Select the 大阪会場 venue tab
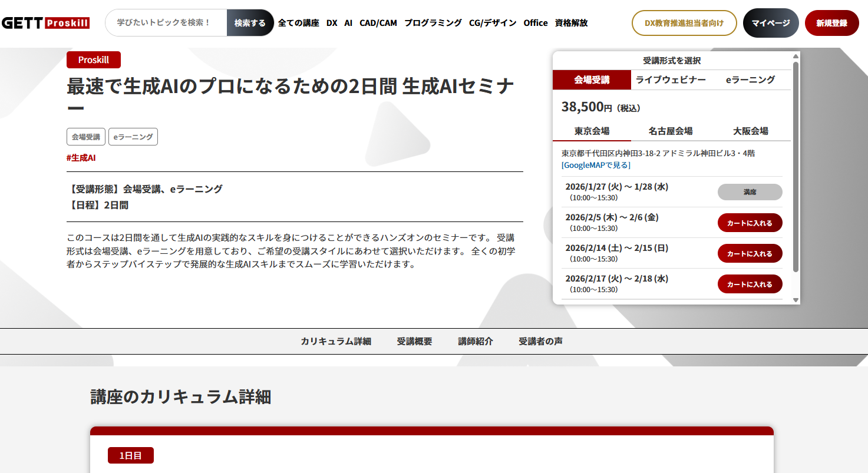This screenshot has height=473, width=868. point(750,131)
